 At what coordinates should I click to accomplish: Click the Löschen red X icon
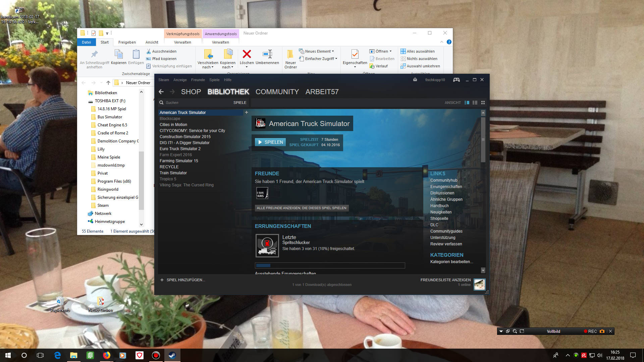coord(247,54)
